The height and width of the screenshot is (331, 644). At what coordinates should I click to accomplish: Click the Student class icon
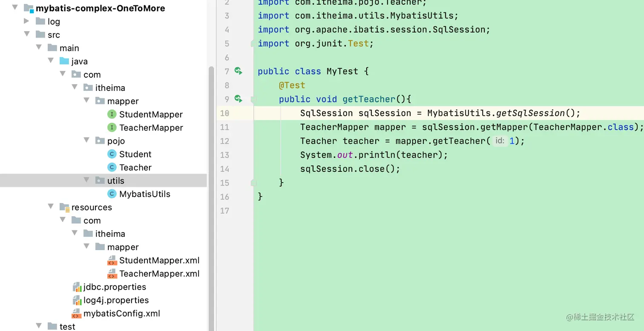tap(112, 154)
